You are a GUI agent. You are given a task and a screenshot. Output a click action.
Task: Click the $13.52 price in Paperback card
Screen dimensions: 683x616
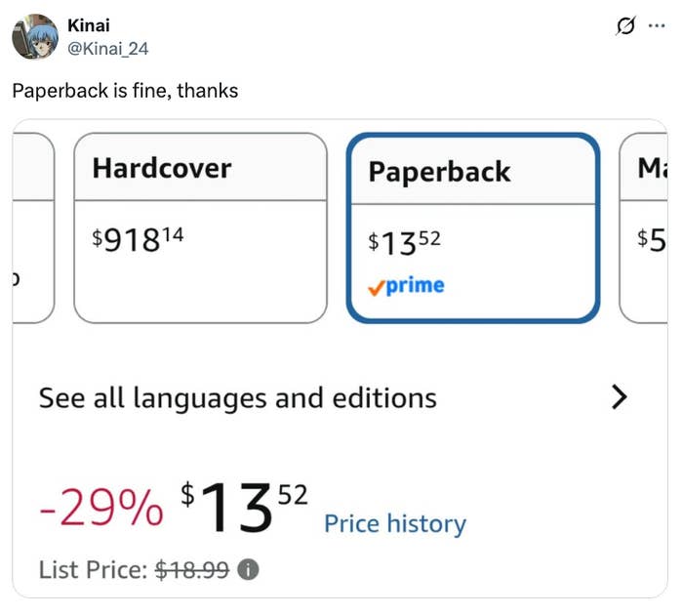point(404,243)
